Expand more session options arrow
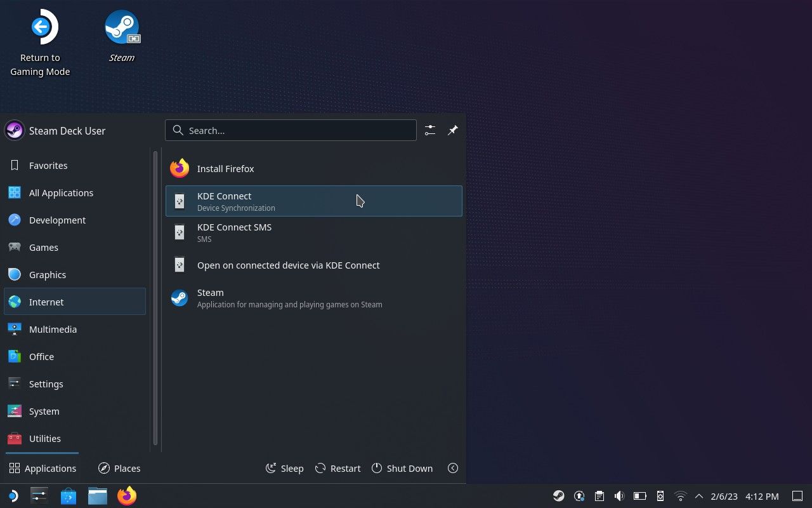This screenshot has width=812, height=508. point(453,468)
